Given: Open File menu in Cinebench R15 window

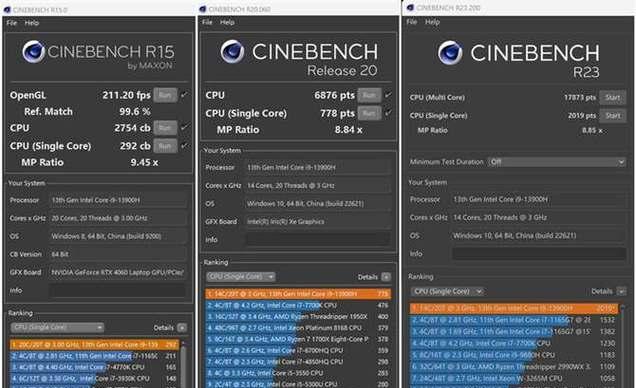Looking at the screenshot, I should pos(11,23).
